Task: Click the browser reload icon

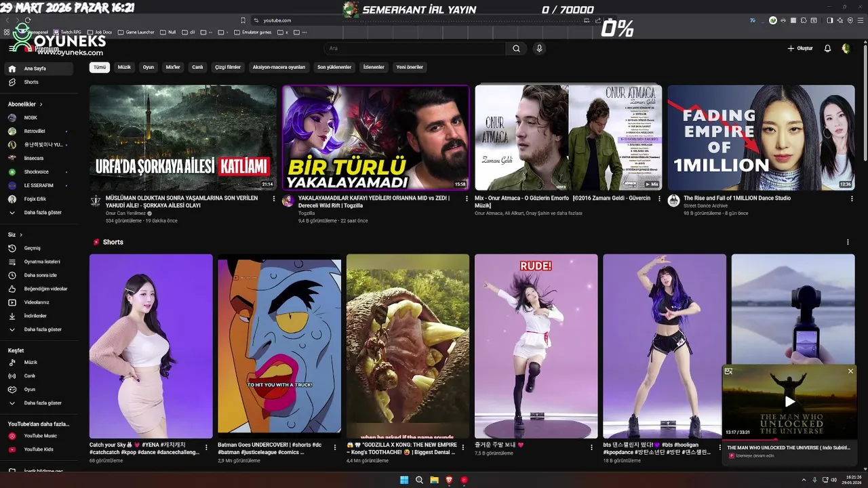Action: [x=28, y=20]
